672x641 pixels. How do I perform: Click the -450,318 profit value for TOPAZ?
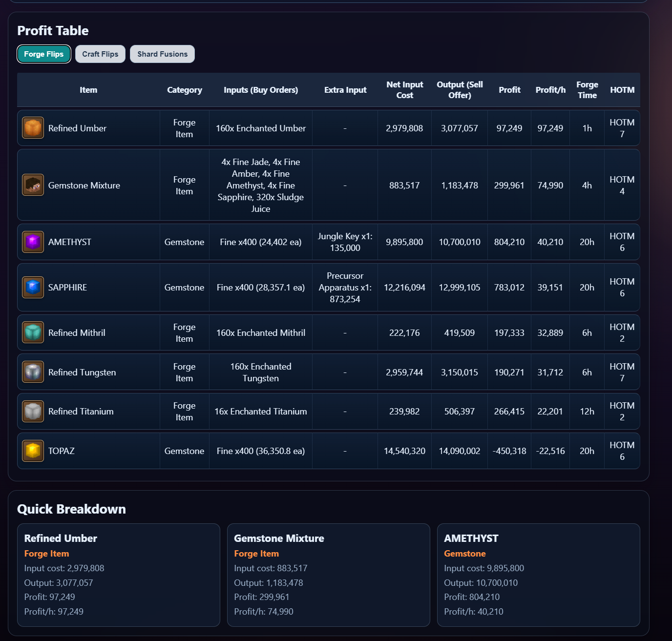point(509,451)
